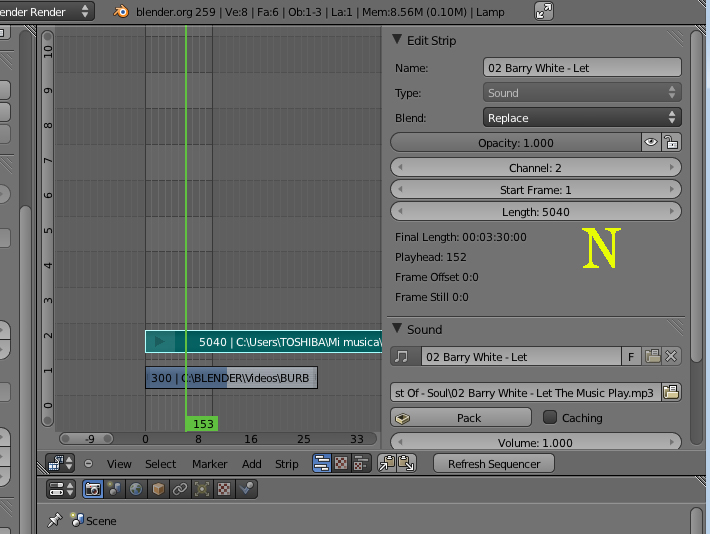Increase the Length value with the right arrow
The width and height of the screenshot is (710, 534).
click(x=672, y=212)
